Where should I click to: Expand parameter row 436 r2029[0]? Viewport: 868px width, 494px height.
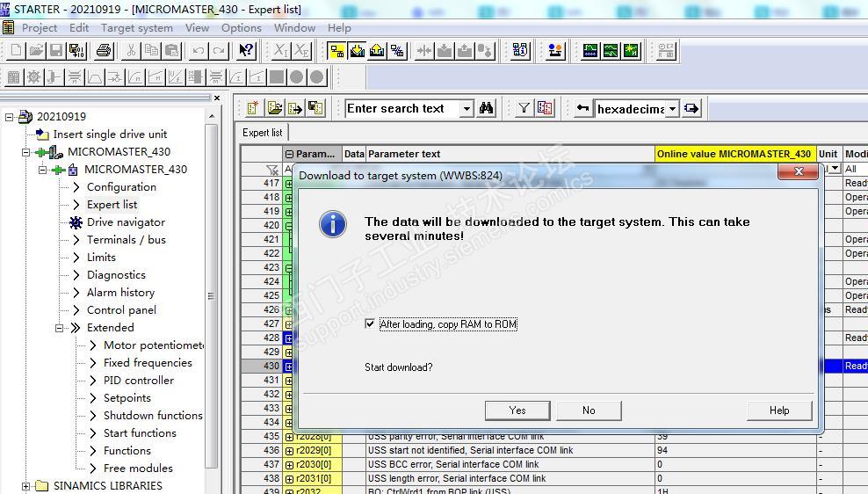289,451
